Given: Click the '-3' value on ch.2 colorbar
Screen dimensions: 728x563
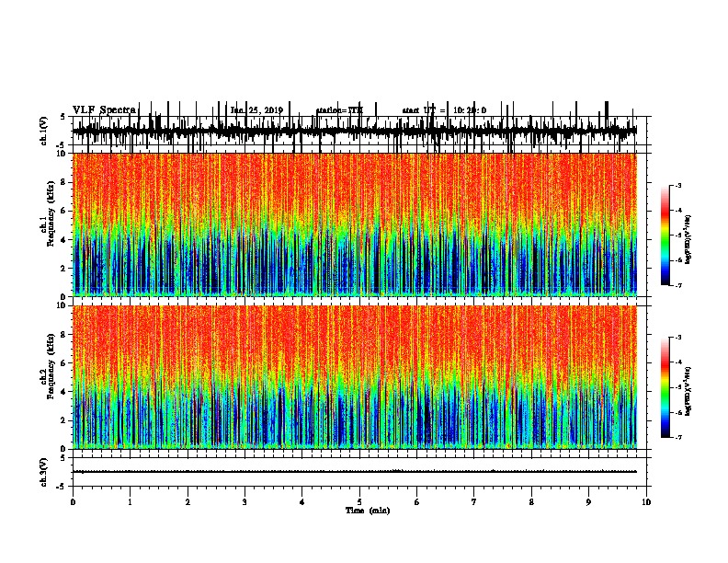Looking at the screenshot, I should click(x=678, y=338).
